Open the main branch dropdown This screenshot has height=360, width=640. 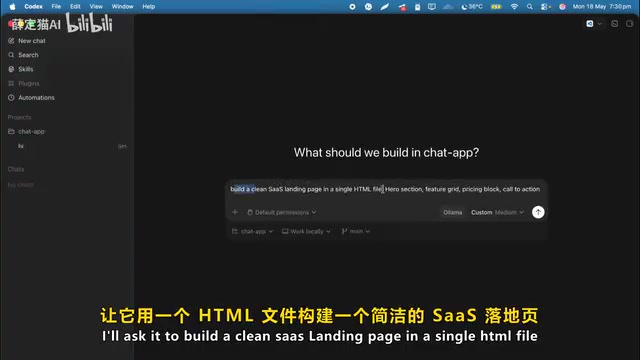click(x=356, y=231)
